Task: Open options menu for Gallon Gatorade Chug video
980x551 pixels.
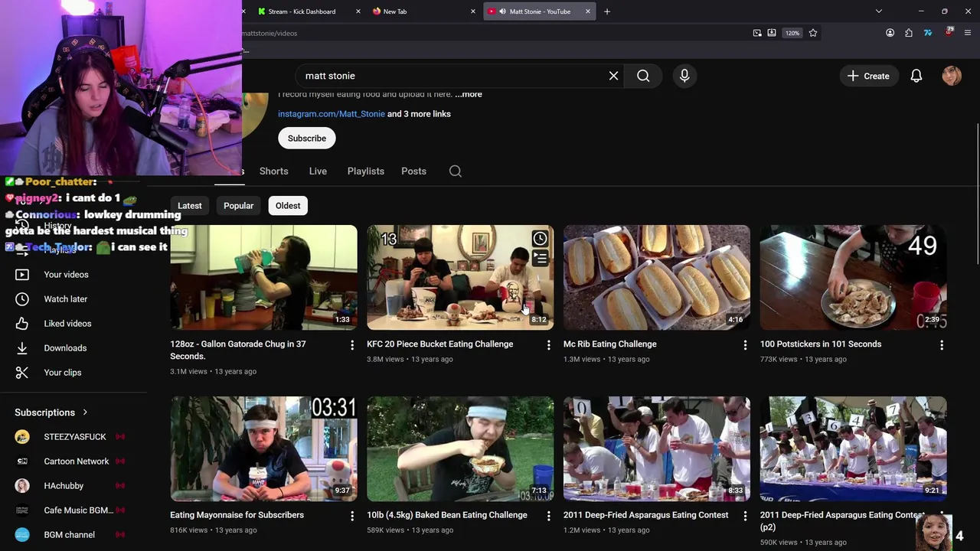Action: coord(352,345)
